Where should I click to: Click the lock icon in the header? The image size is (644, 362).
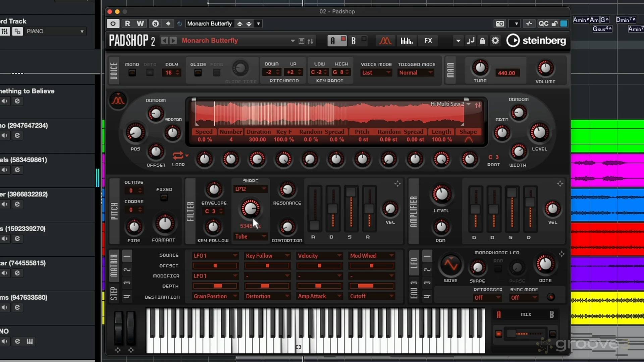click(x=482, y=41)
